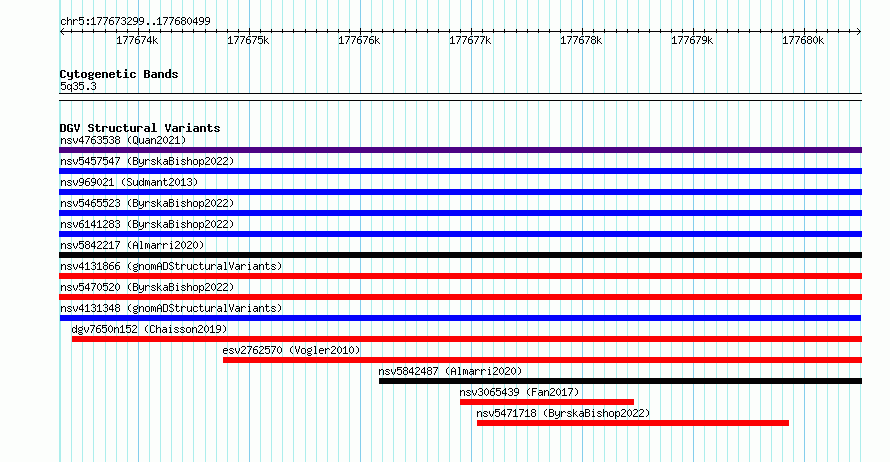Screen dimensions: 890x462
Task: Select the blue bar under nsv969021
Action: point(460,192)
